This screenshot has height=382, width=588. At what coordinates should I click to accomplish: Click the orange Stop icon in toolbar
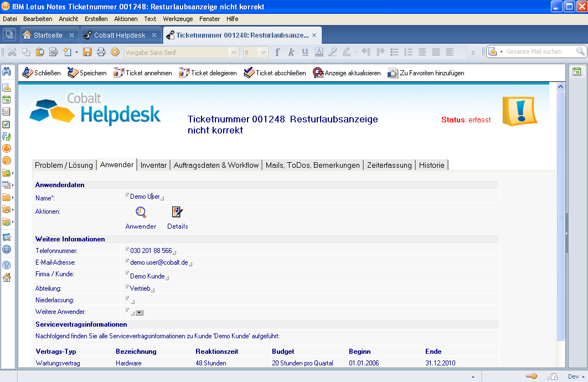click(115, 52)
